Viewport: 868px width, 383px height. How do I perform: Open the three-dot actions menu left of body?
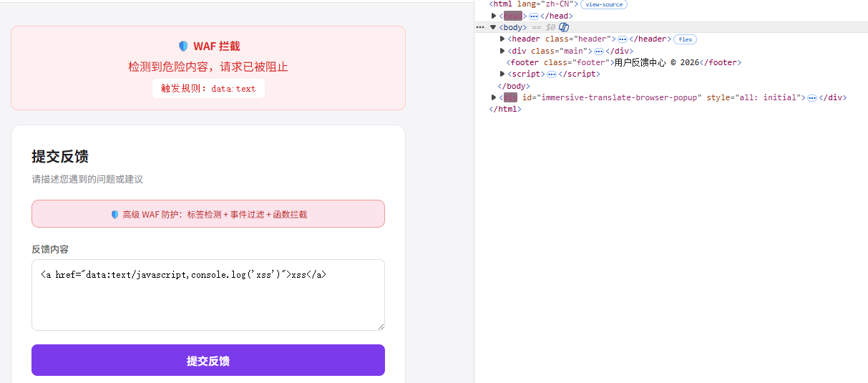480,27
